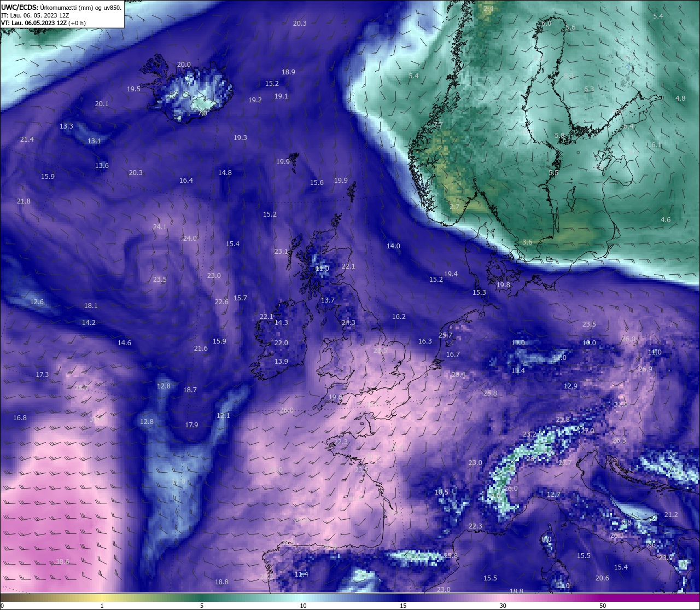Click the 10.5 value label
700x610 pixels.
click(441, 492)
